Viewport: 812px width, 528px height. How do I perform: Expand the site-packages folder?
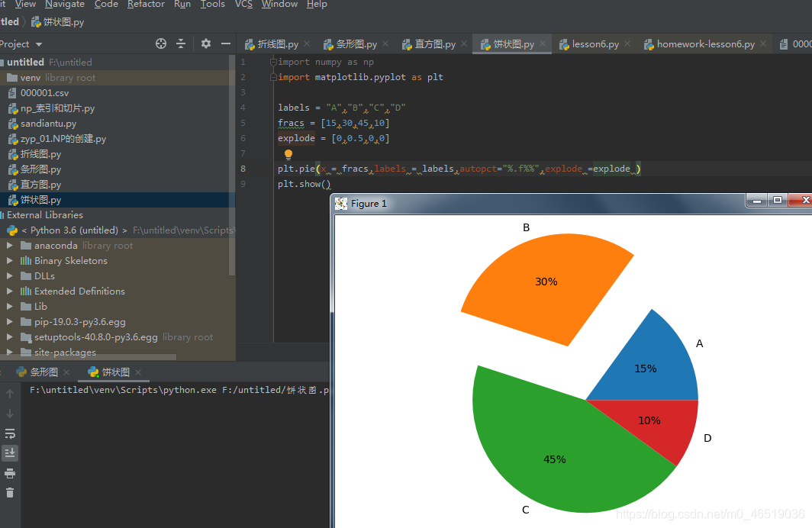tap(10, 352)
